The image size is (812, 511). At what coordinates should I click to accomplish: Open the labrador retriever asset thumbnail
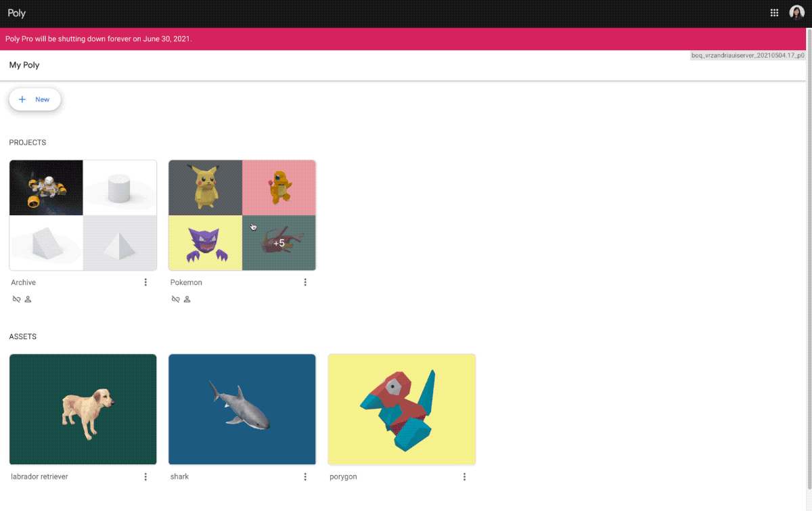(83, 409)
